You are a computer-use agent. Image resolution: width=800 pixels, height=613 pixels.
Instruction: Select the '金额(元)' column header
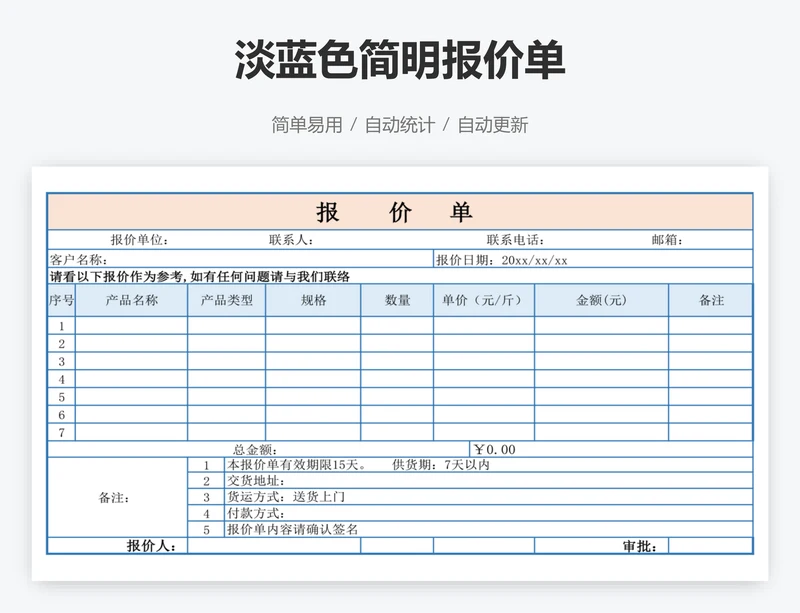[x=602, y=300]
